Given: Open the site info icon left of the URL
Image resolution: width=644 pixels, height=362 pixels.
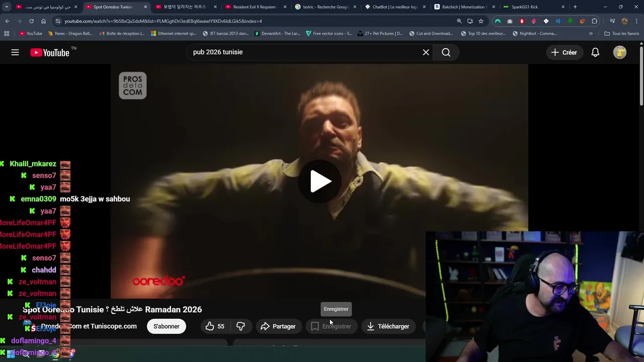Looking at the screenshot, I should tap(58, 21).
